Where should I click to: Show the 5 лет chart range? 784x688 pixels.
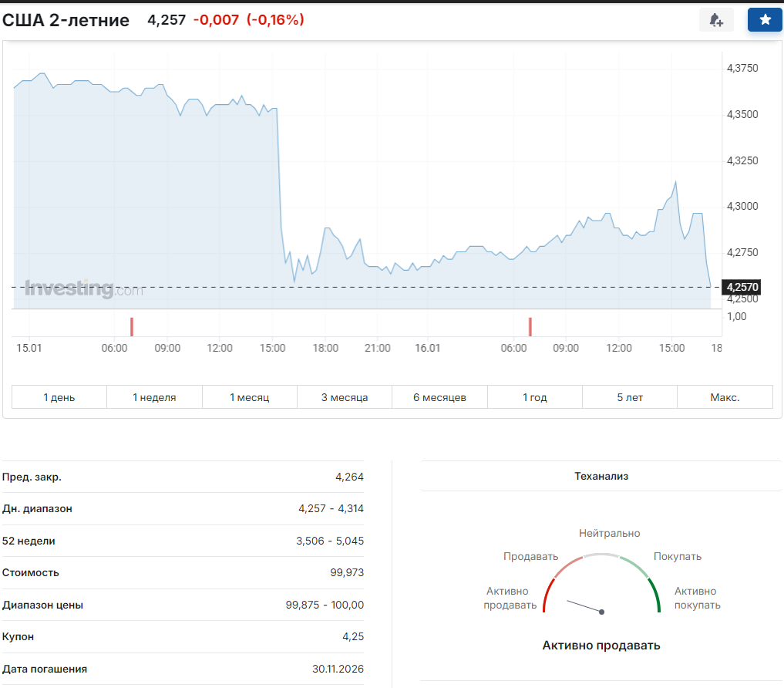coord(630,397)
